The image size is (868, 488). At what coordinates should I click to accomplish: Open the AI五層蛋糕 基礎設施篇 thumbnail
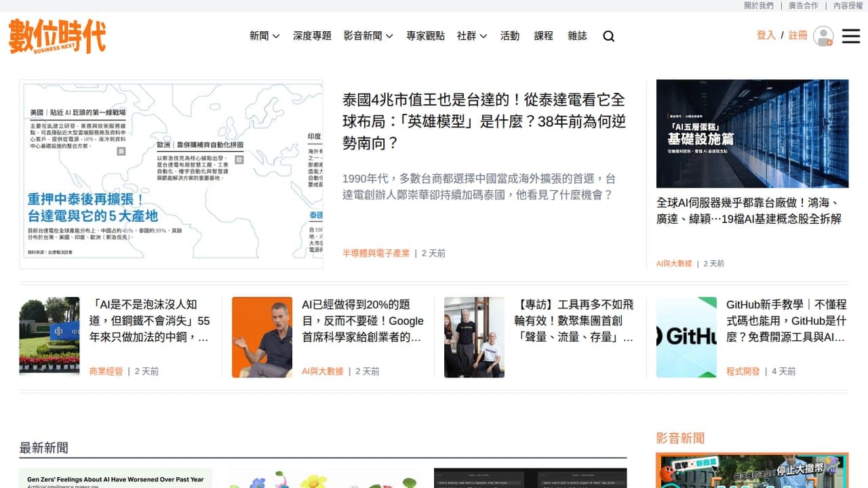pos(752,134)
